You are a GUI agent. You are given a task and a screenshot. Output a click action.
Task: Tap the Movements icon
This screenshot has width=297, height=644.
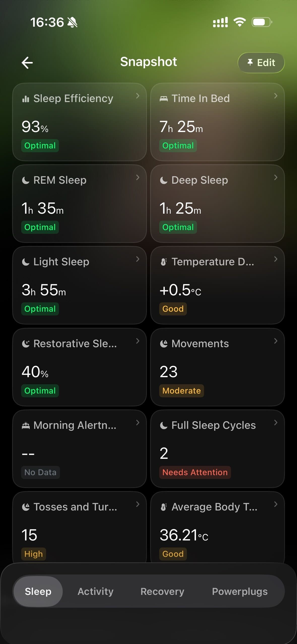pyautogui.click(x=164, y=344)
